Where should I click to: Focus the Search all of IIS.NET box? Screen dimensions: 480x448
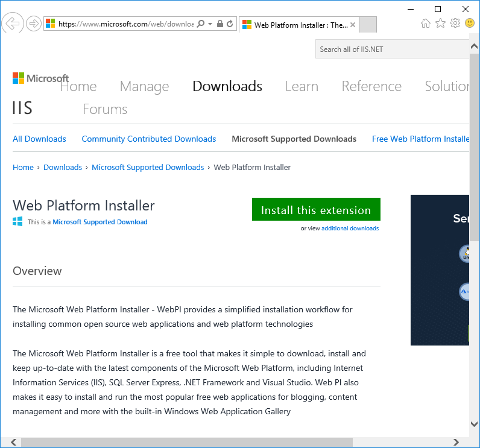tap(392, 49)
